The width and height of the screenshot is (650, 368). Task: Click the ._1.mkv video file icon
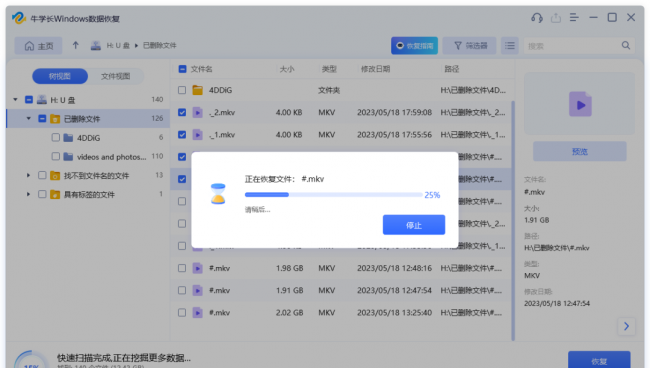(198, 135)
